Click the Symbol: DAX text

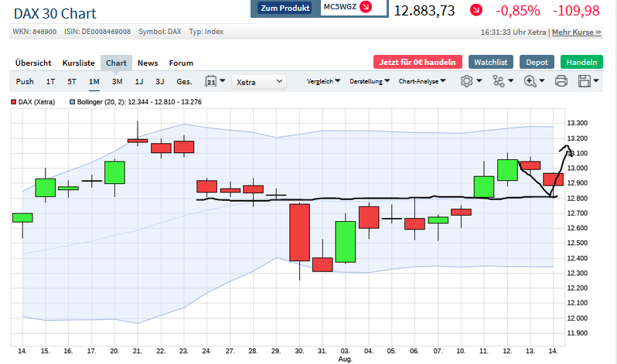pos(160,32)
